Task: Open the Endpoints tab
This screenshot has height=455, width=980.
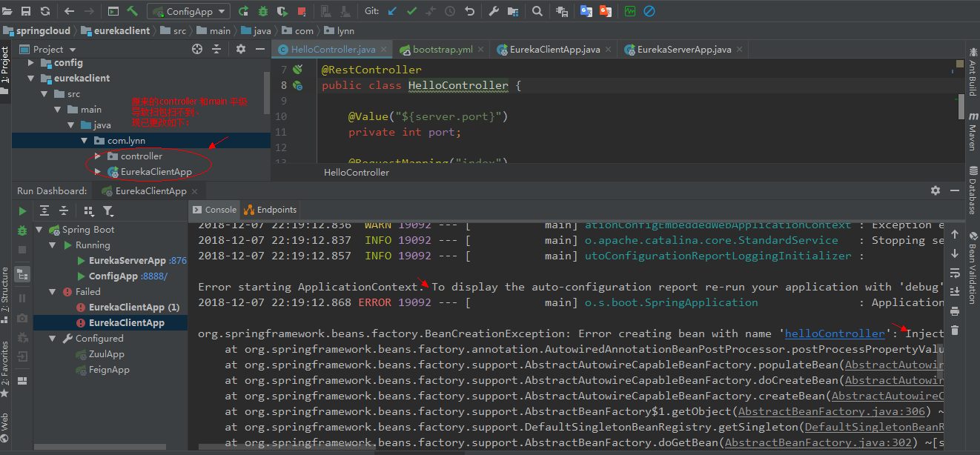Action: (271, 210)
